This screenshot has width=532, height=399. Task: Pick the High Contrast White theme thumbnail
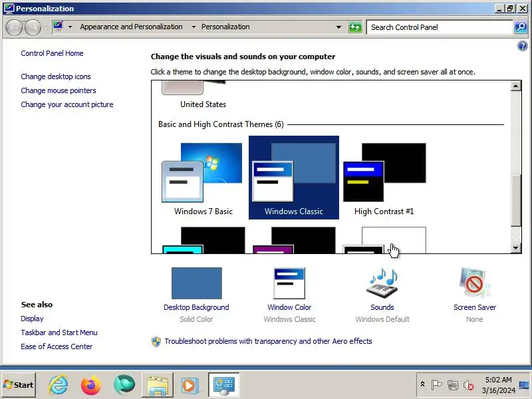pyautogui.click(x=384, y=240)
